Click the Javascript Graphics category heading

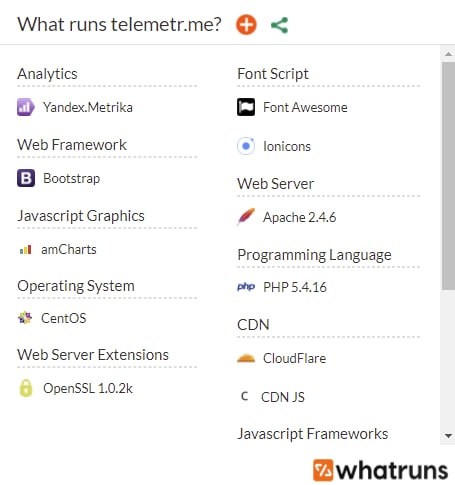pos(81,216)
